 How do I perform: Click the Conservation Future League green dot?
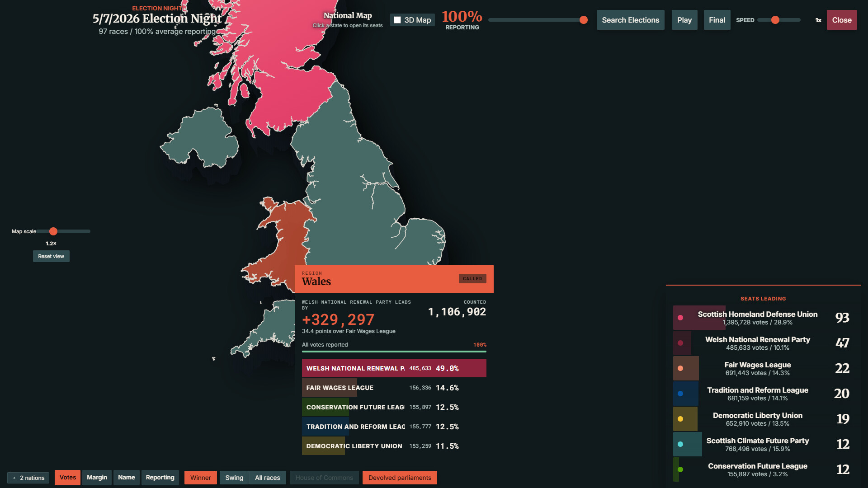coord(680,469)
